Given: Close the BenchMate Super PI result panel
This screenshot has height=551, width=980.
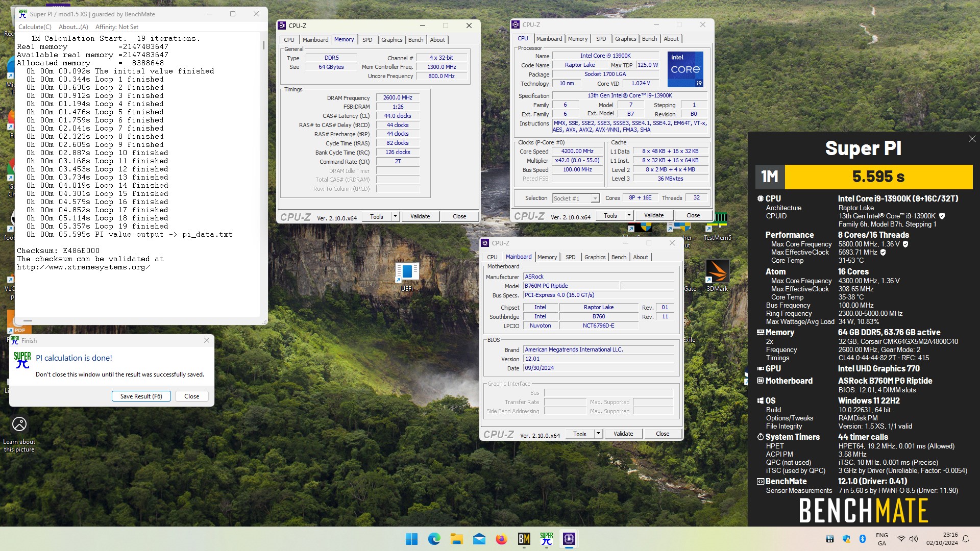Looking at the screenshot, I should (x=972, y=139).
